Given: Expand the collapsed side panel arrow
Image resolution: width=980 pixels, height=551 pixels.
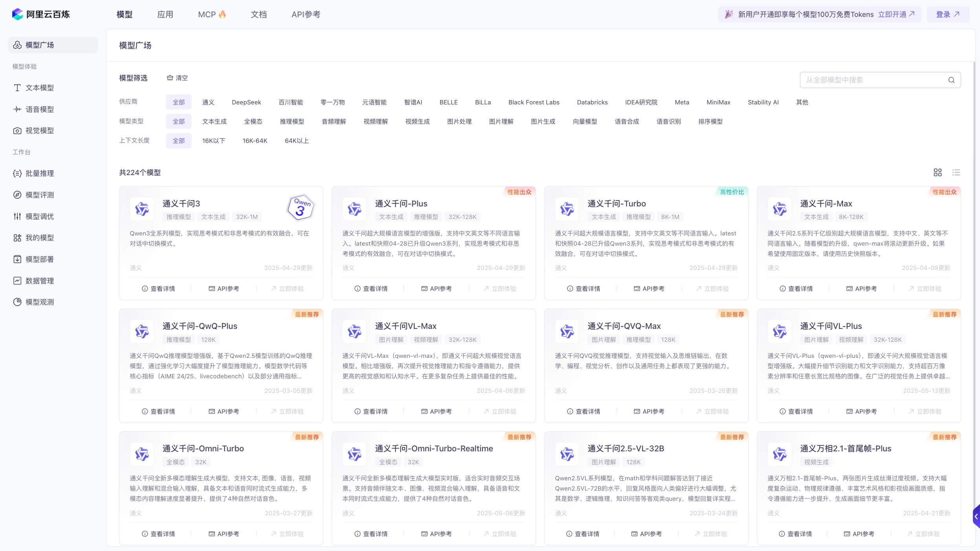Looking at the screenshot, I should click(x=976, y=516).
